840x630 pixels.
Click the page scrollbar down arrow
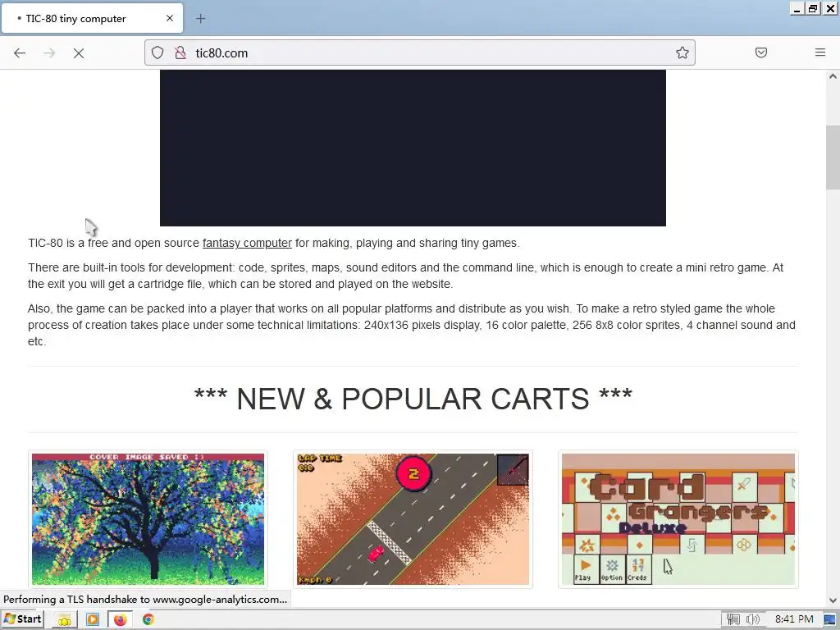[x=833, y=600]
